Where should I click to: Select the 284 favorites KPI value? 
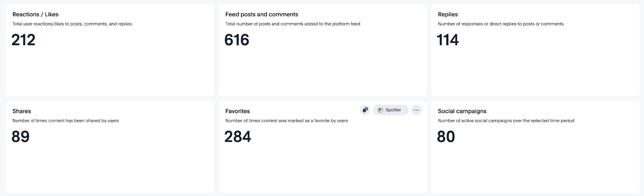tap(237, 137)
